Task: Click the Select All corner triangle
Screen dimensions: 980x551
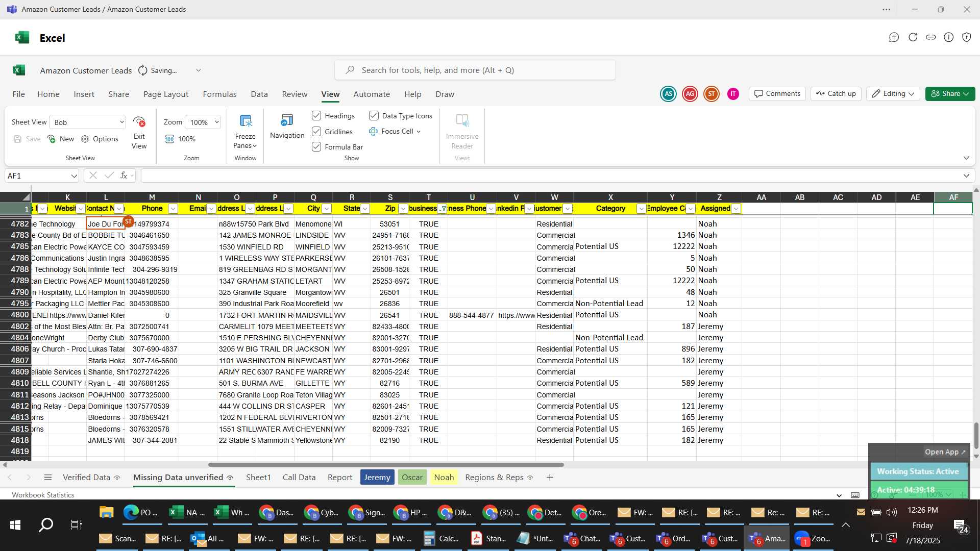Action: click(26, 197)
